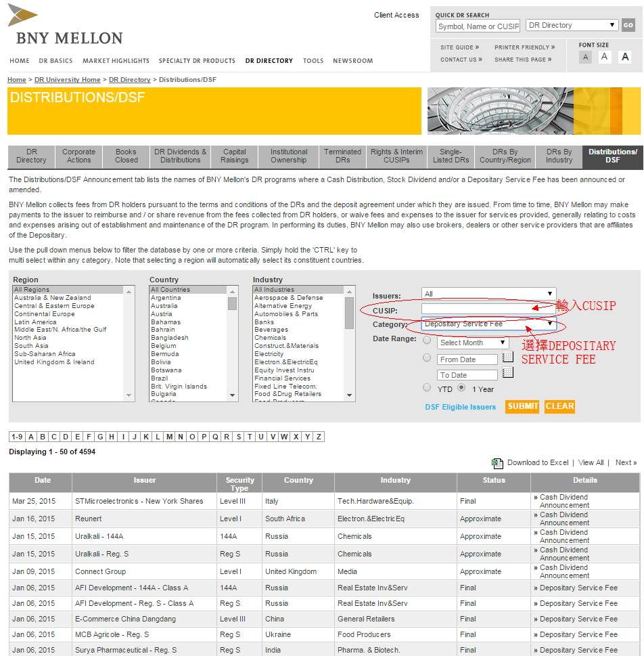
Task: Select the Select Month date range radio
Action: point(427,340)
